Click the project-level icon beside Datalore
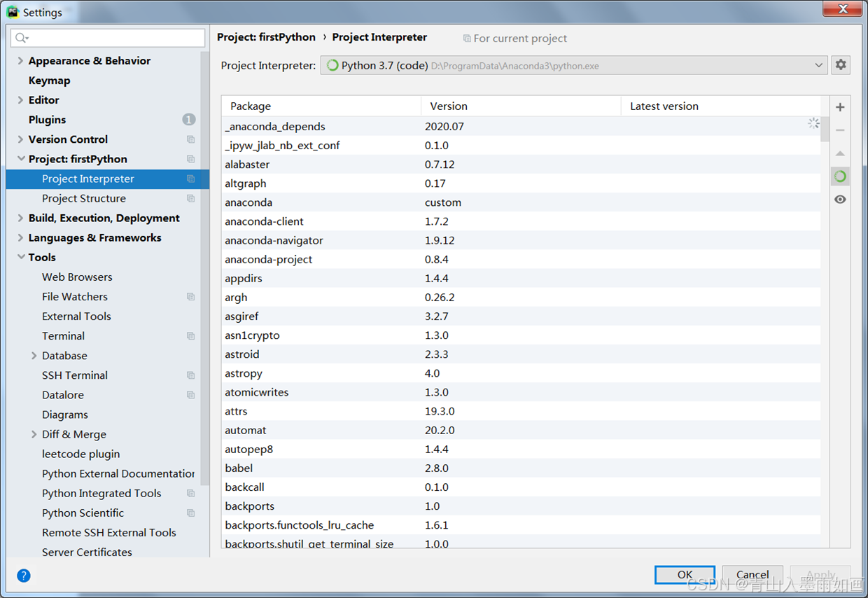Screen dimensions: 868x598 (x=190, y=395)
